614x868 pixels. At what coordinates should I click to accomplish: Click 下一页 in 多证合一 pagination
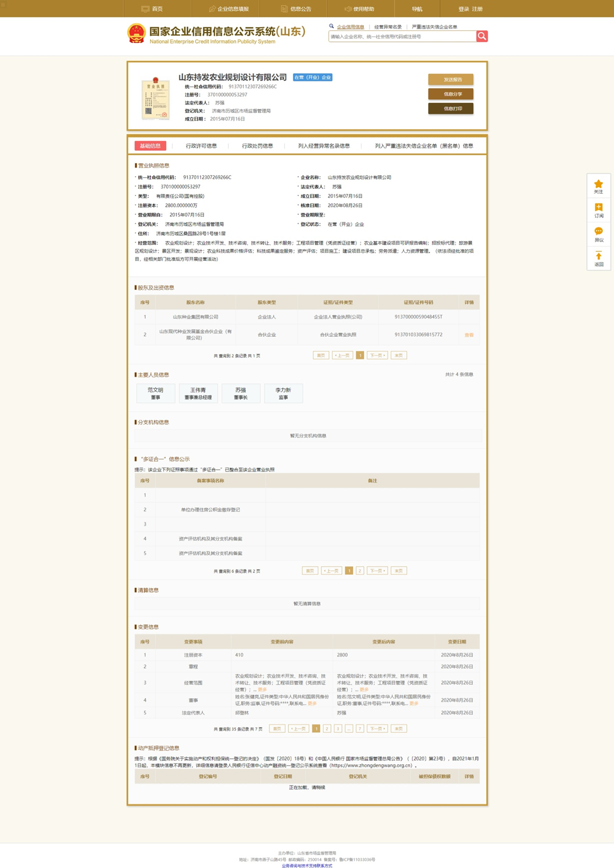click(x=377, y=571)
